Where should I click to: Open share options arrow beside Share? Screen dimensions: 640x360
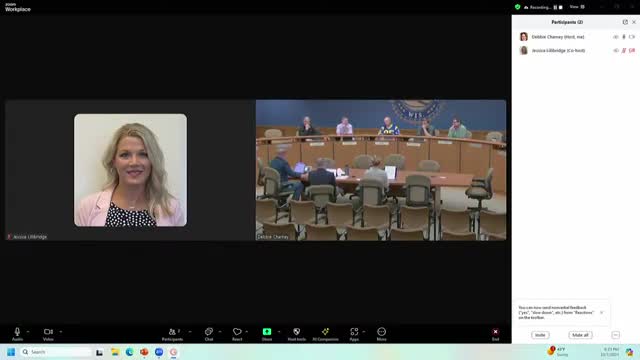[x=279, y=331]
